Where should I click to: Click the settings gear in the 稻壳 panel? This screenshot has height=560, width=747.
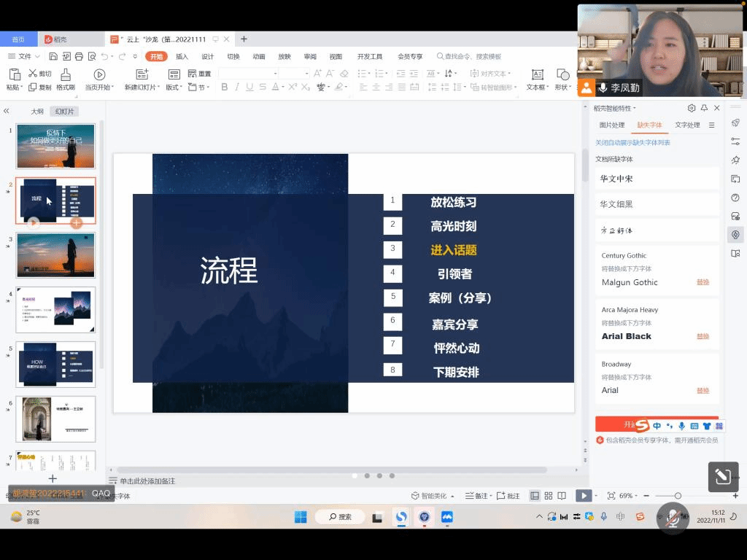(x=692, y=108)
